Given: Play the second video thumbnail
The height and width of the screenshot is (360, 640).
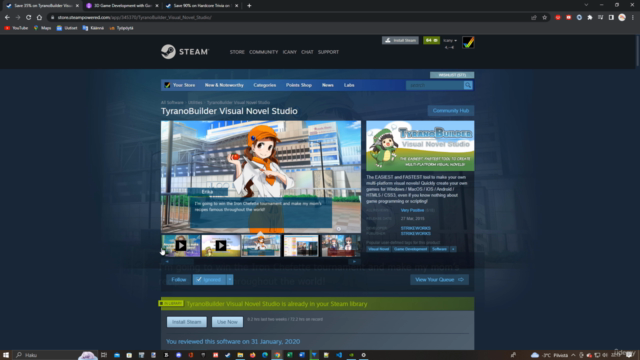Looking at the screenshot, I should pyautogui.click(x=221, y=245).
